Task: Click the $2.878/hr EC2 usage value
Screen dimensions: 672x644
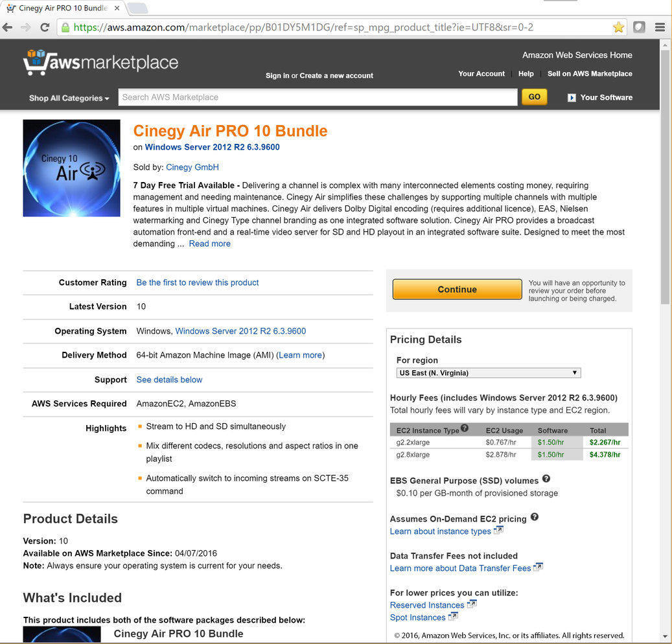Action: (500, 455)
